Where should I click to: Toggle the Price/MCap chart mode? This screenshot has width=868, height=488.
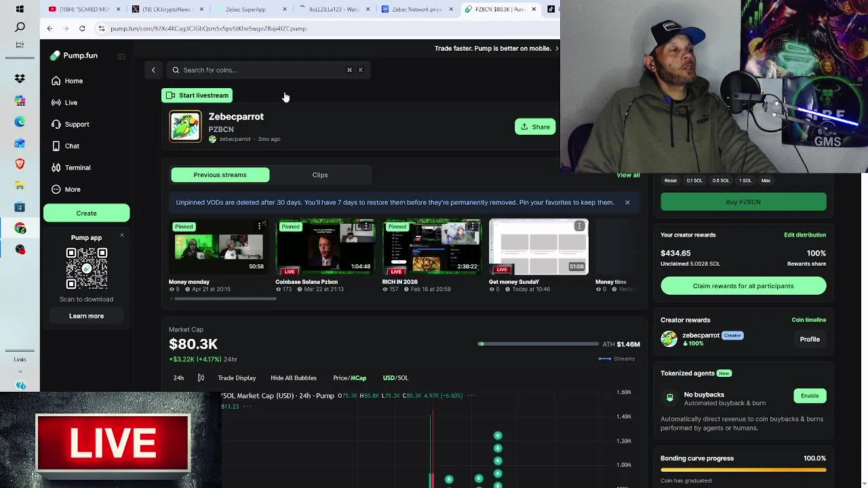pyautogui.click(x=349, y=378)
